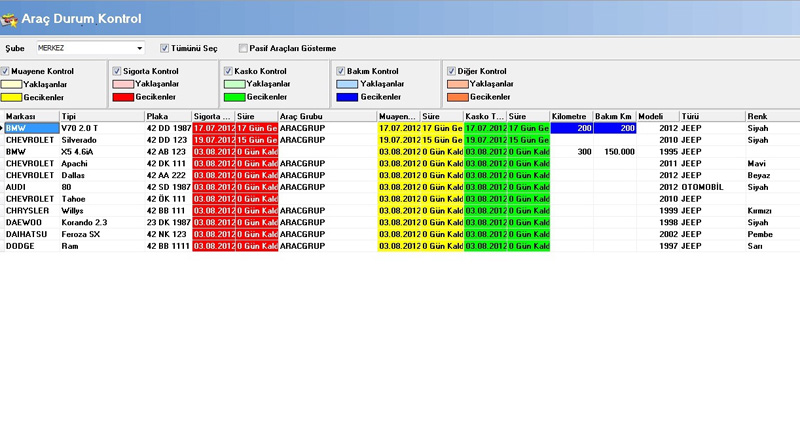Screen dimensions: 800x442
Task: Click Diğer Gecikenler orange swatch
Action: click(x=458, y=96)
